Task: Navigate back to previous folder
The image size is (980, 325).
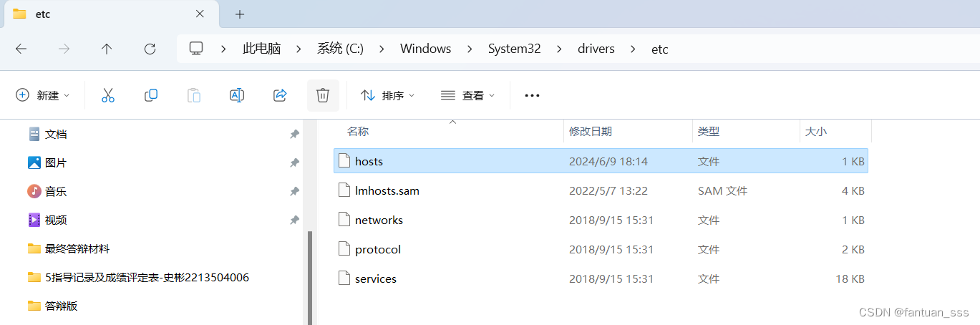Action: coord(21,49)
